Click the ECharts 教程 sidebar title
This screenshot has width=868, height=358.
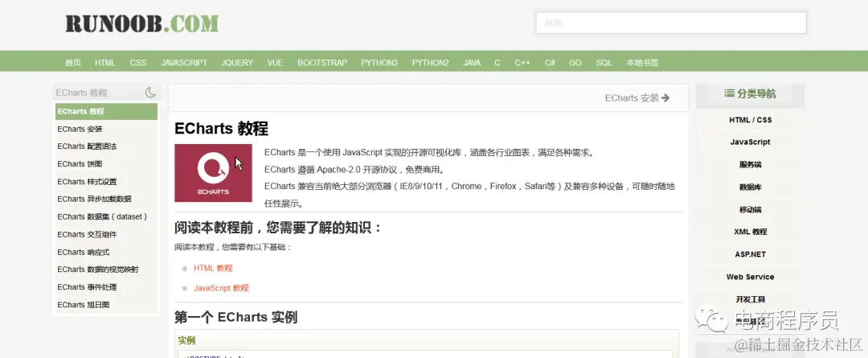[81, 93]
